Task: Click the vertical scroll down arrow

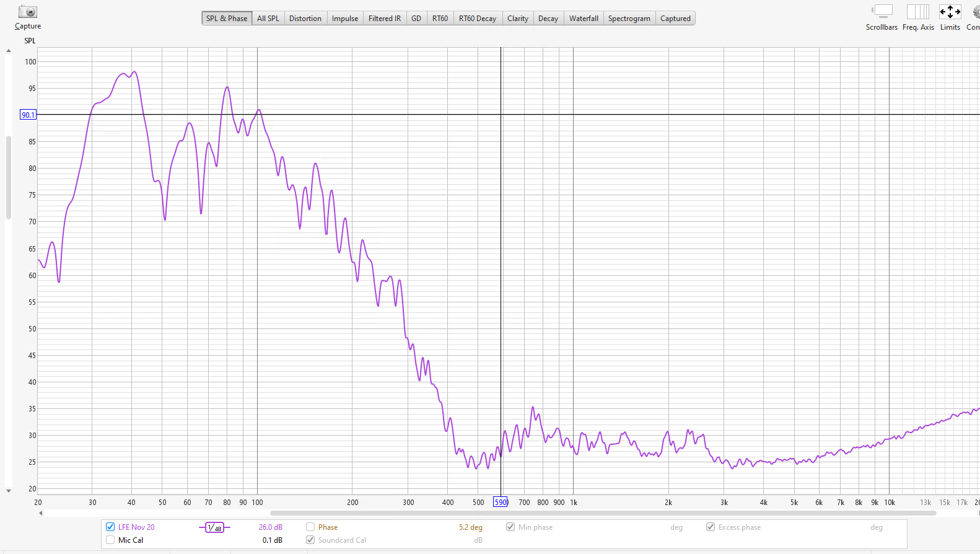Action: pos(9,491)
